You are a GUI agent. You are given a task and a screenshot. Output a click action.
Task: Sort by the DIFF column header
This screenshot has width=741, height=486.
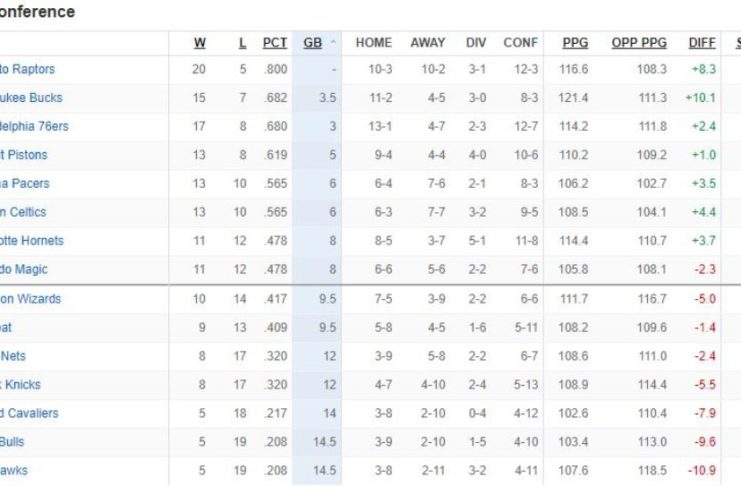[x=702, y=43]
